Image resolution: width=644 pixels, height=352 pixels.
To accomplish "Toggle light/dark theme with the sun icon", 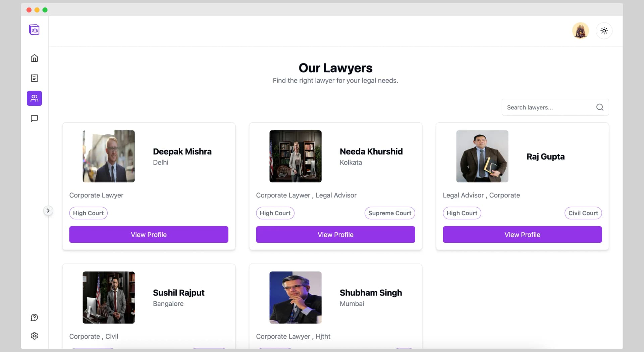I will coord(604,31).
